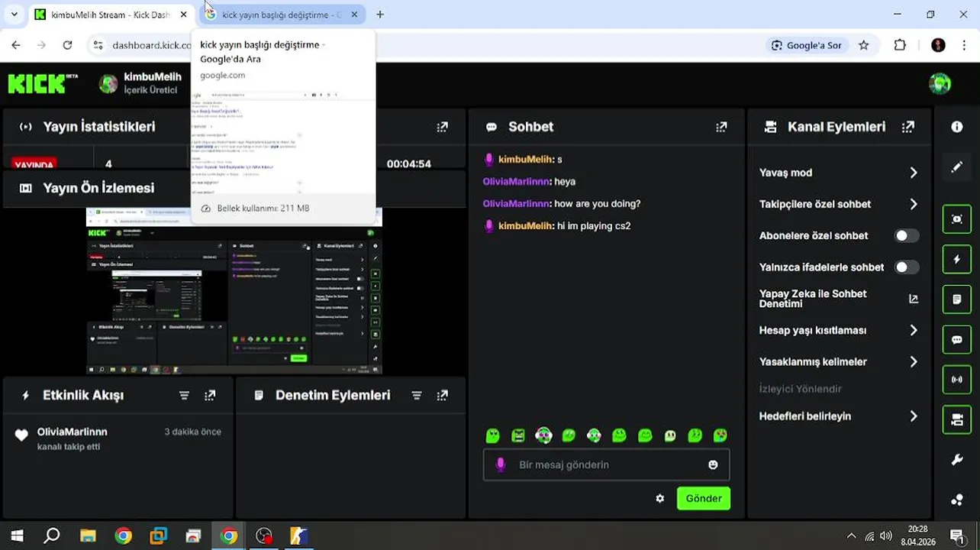Click the KICK logo

[44, 83]
